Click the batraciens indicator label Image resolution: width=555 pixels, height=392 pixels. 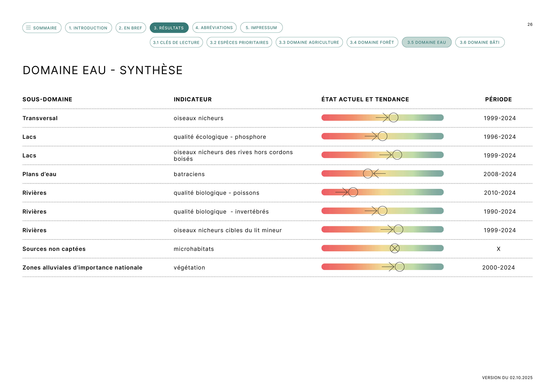click(x=189, y=174)
